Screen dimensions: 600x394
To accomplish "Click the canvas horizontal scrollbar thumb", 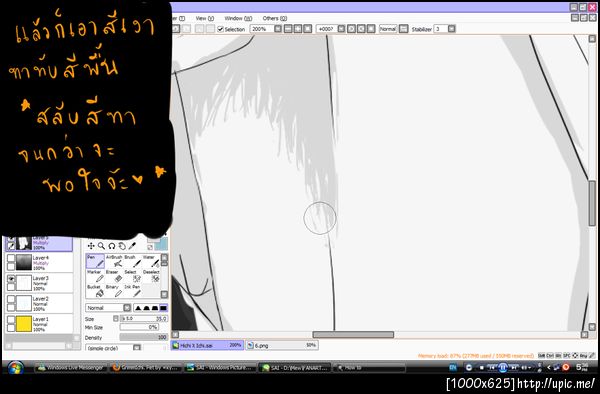I will click(353, 335).
